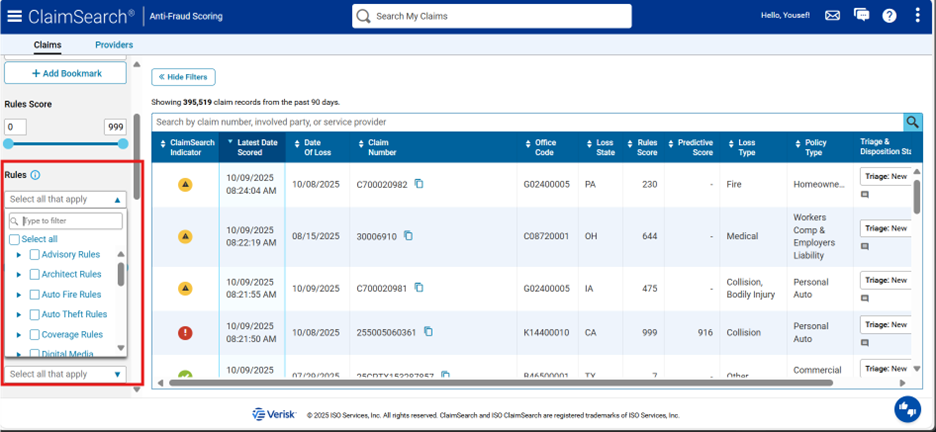Open the comment icon under the CA Collision claim triage

pos(864,343)
